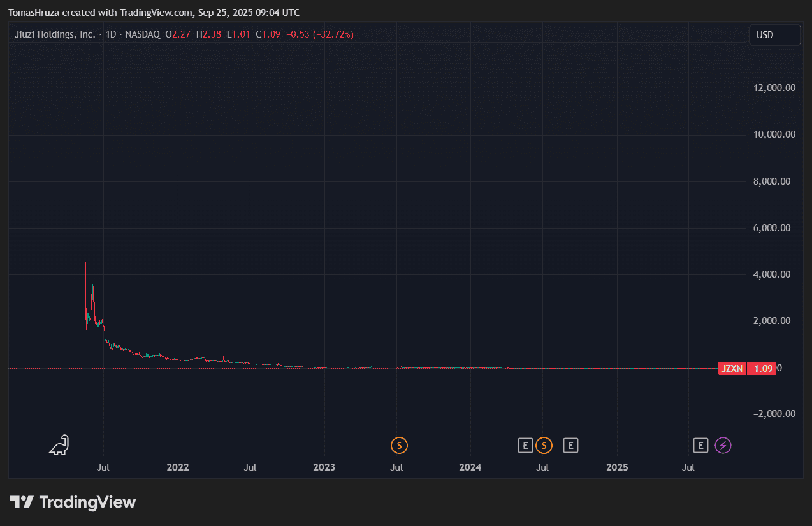Click the 12,000.00 price axis label
The width and height of the screenshot is (812, 526).
coord(773,89)
